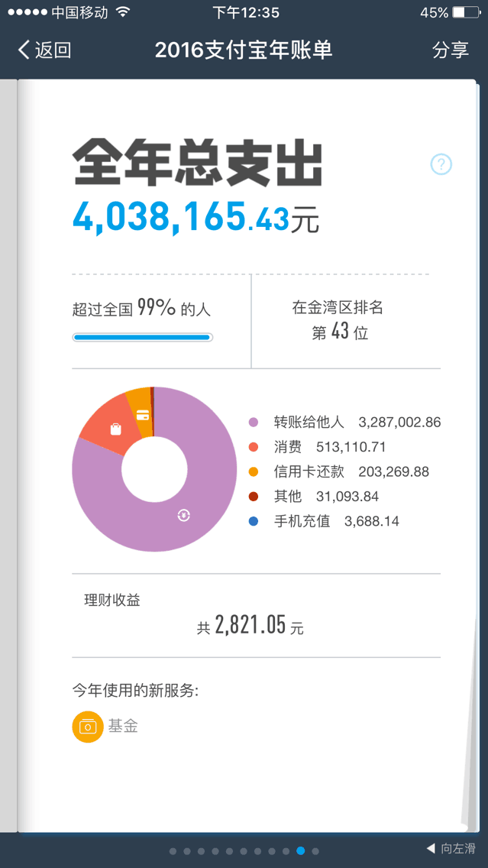The width and height of the screenshot is (488, 868).
Task: Tap the 手机充值 legend label
Action: pos(302,521)
